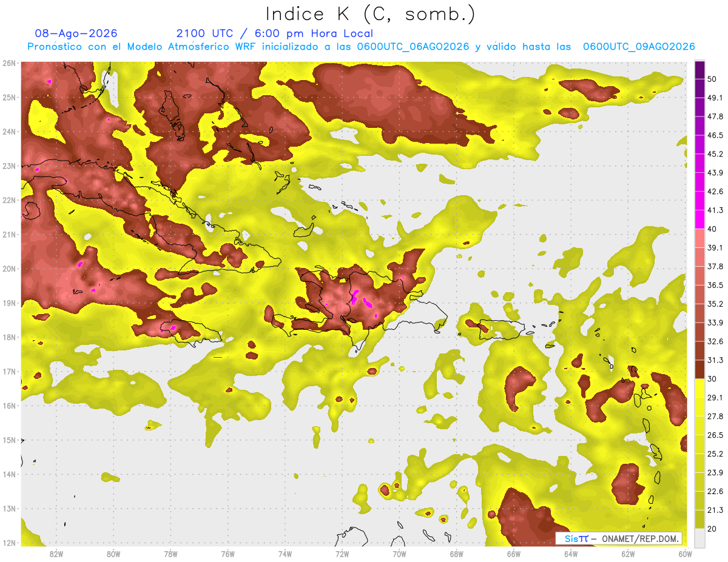
Task: Click the 70W longitude axis label
Action: [399, 554]
